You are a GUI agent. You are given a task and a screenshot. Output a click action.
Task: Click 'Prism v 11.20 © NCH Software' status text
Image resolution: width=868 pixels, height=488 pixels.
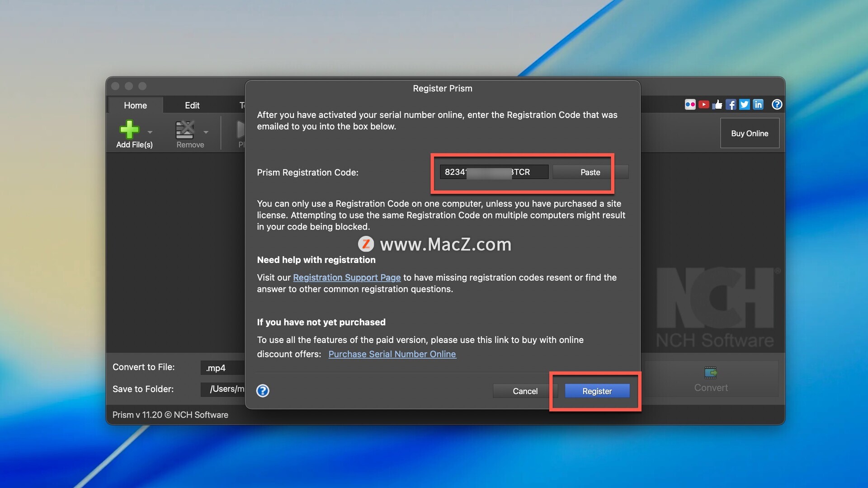pyautogui.click(x=170, y=415)
